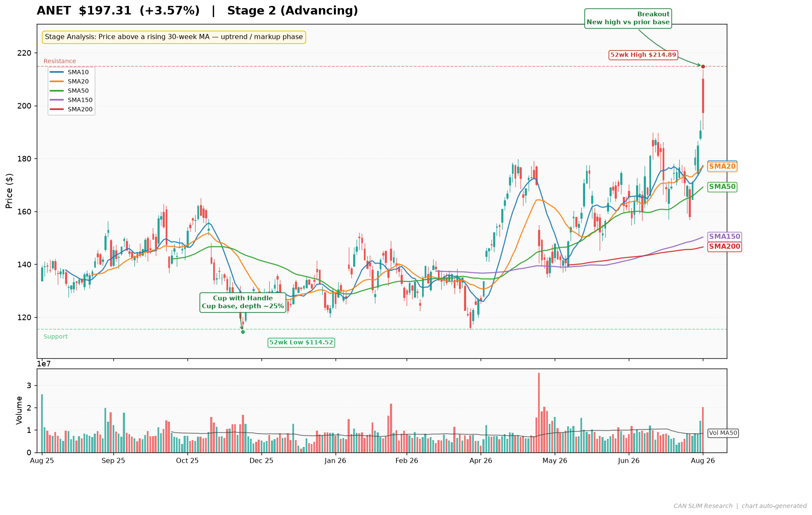Select the SMA200 entry text in the legend

(x=80, y=110)
